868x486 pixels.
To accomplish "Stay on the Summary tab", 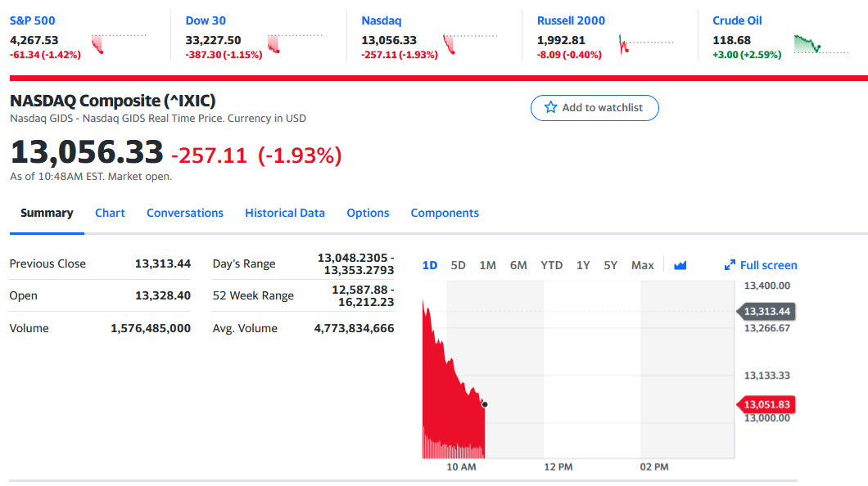I will pos(47,213).
